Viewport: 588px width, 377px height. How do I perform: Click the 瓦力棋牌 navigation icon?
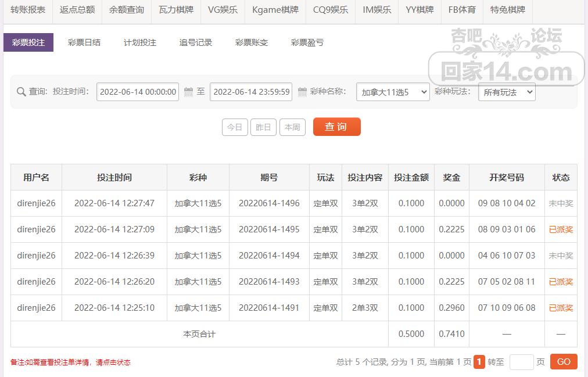click(x=175, y=10)
